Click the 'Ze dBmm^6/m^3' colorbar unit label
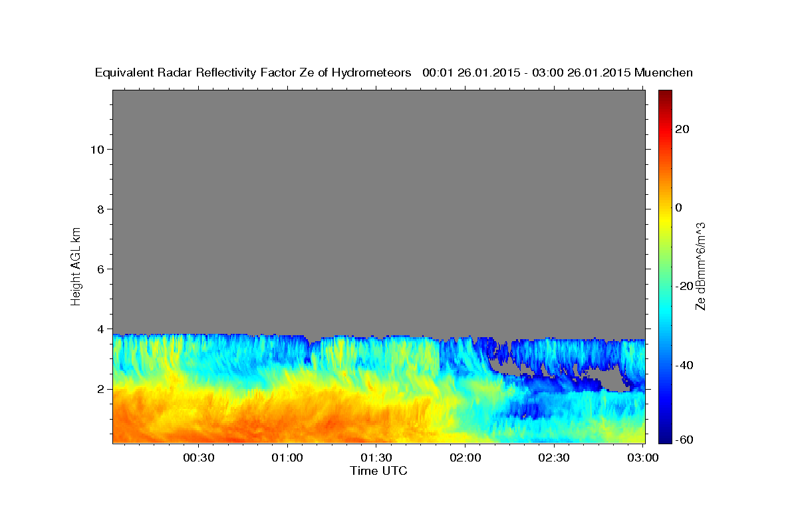Screen dimensions: 798x532 [x=700, y=266]
